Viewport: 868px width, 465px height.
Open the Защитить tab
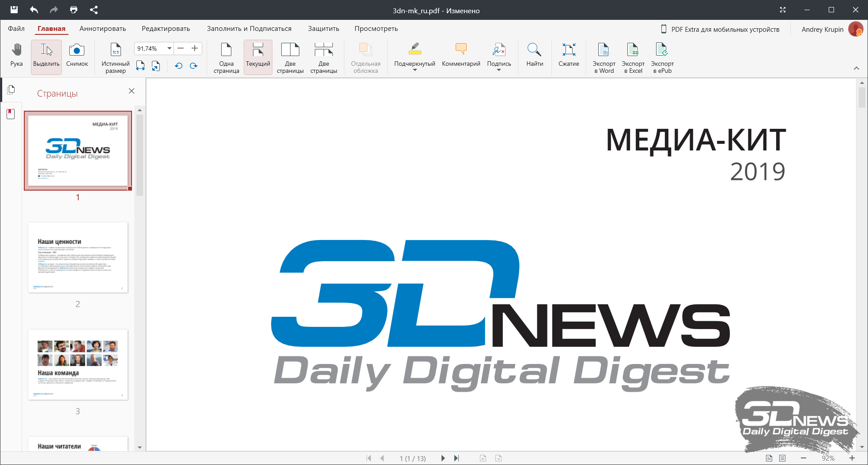(324, 29)
